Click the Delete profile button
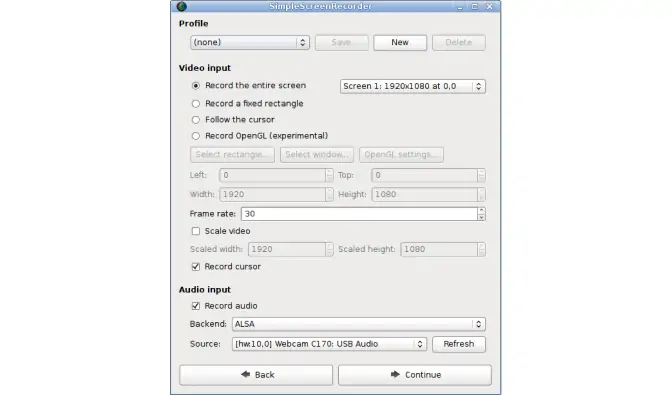This screenshot has width=672, height=395. 459,42
